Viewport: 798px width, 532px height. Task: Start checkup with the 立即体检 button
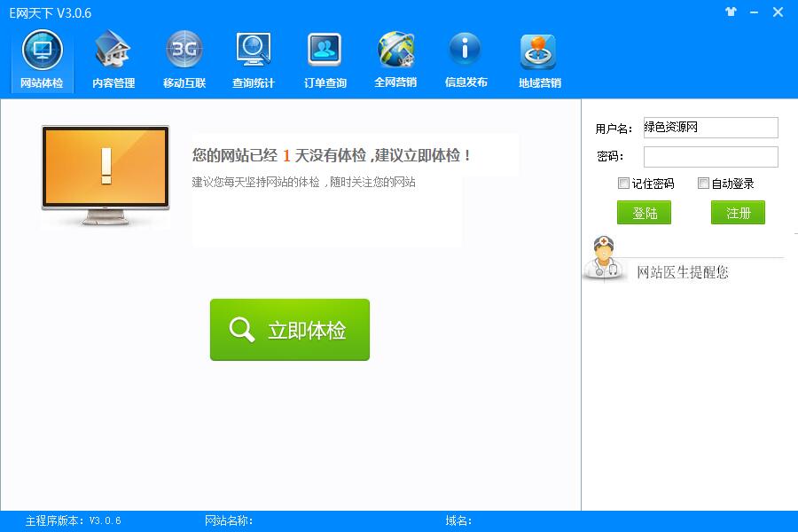(289, 330)
